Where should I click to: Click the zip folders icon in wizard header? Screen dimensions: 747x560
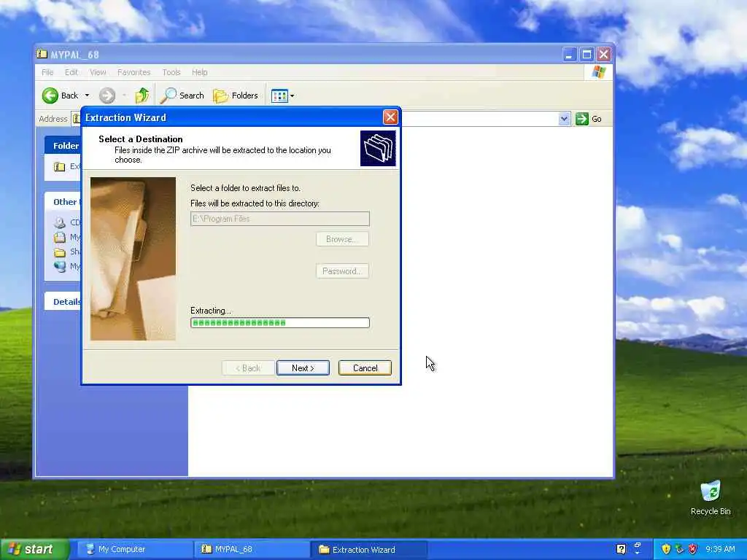378,149
